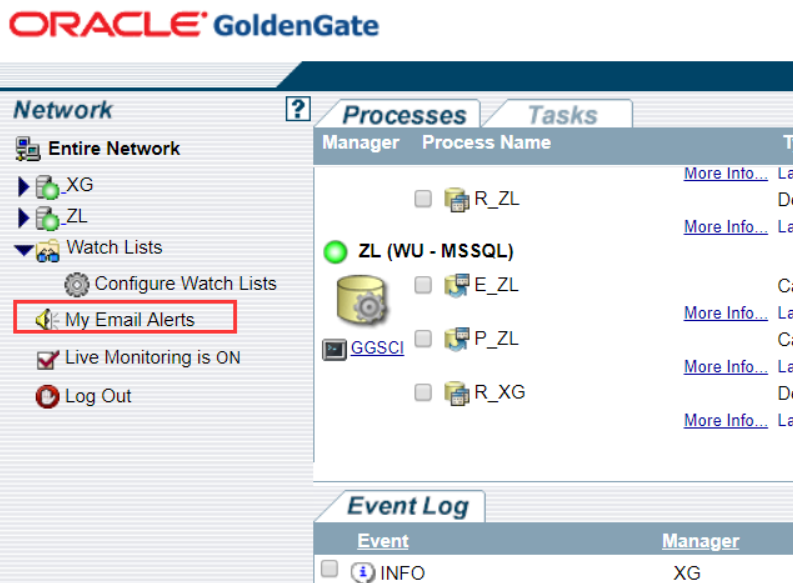Viewport: 793px width, 583px height.
Task: Click the ZL manager database cylinder icon
Action: [x=362, y=300]
